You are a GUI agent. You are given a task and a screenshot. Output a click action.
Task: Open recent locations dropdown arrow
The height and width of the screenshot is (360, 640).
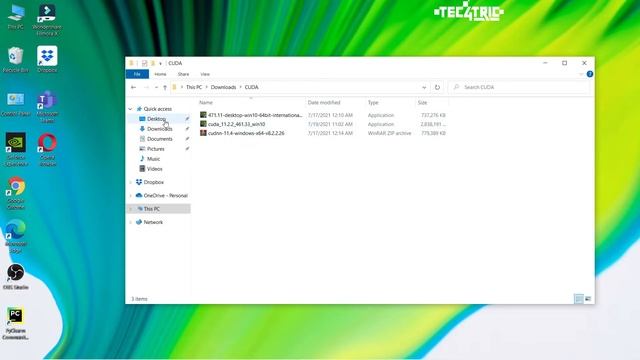pos(156,87)
